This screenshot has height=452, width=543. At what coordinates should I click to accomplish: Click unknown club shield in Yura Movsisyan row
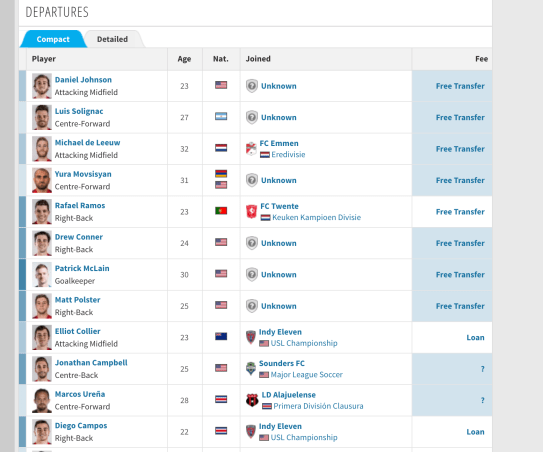coord(252,180)
